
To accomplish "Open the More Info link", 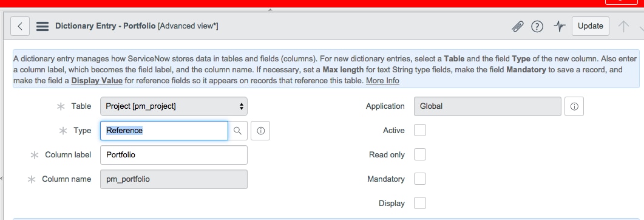I will tap(382, 81).
